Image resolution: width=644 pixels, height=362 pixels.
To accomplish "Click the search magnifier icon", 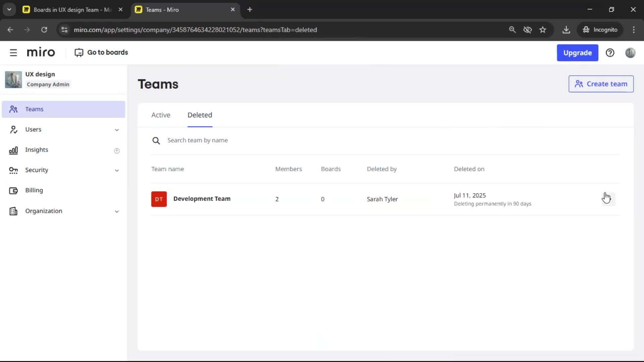I will (x=156, y=140).
